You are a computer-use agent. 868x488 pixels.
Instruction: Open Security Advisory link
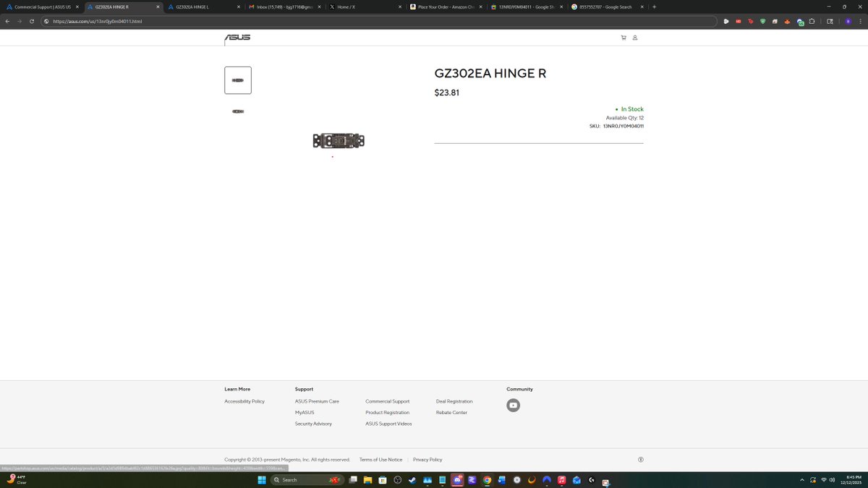pyautogui.click(x=313, y=424)
